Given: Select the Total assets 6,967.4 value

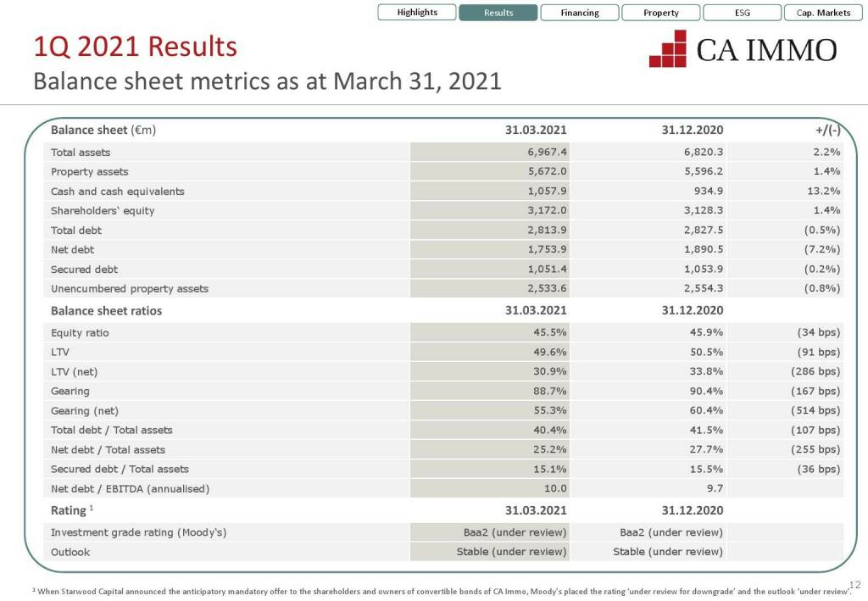Looking at the screenshot, I should [x=547, y=153].
